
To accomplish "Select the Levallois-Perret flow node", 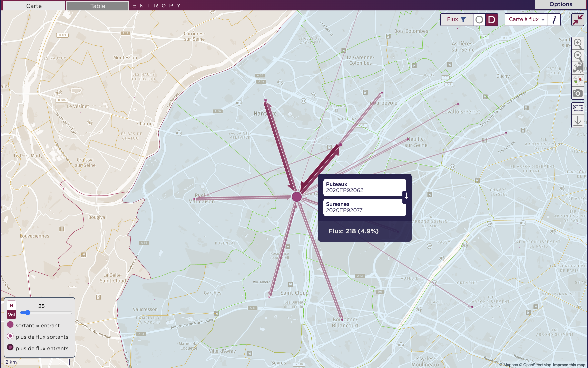I will (458, 104).
